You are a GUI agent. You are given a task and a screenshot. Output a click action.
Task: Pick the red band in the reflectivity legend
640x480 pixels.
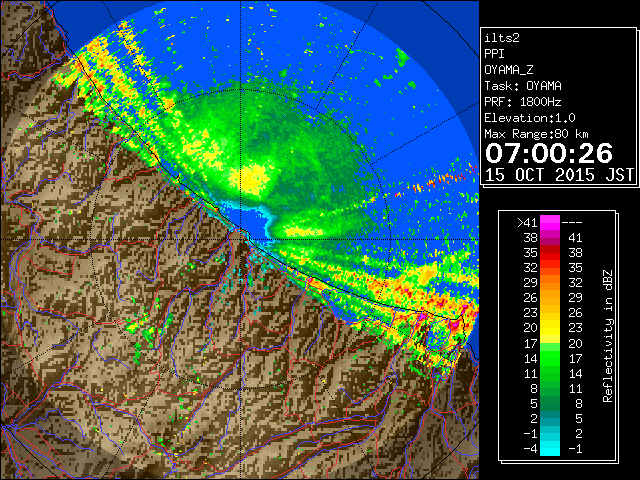[x=549, y=253]
